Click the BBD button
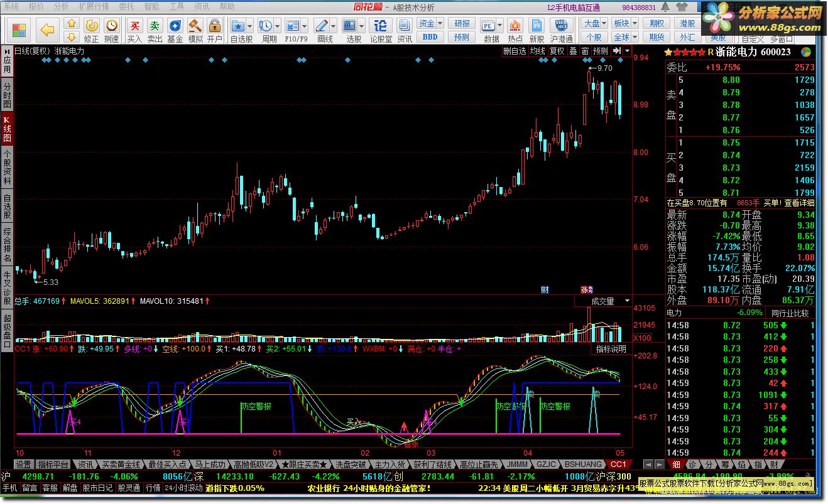The width and height of the screenshot is (828, 504). point(430,37)
